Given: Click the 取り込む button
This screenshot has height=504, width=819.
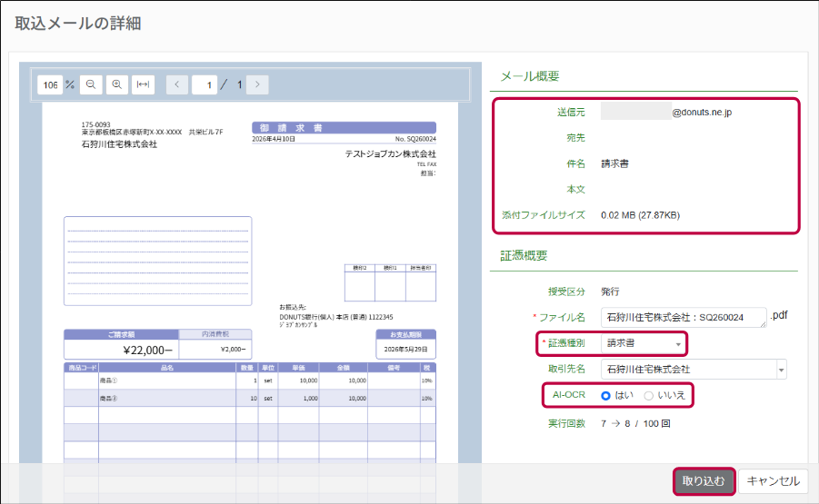Looking at the screenshot, I should [x=704, y=481].
